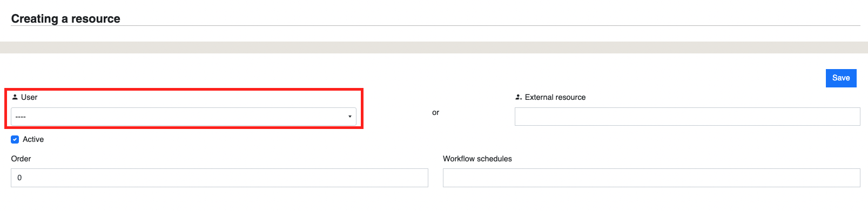
Task: Click the Workflow schedules label
Action: 477,159
